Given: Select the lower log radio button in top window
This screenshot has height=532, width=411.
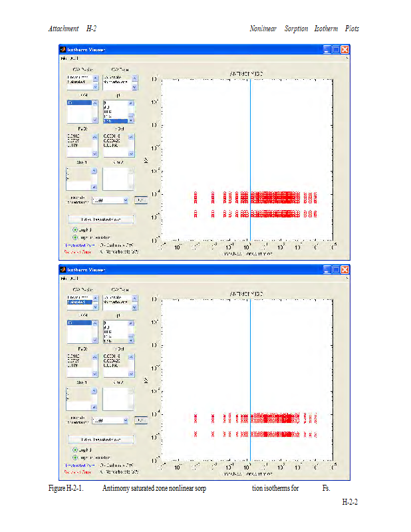Looking at the screenshot, I should click(75, 237).
